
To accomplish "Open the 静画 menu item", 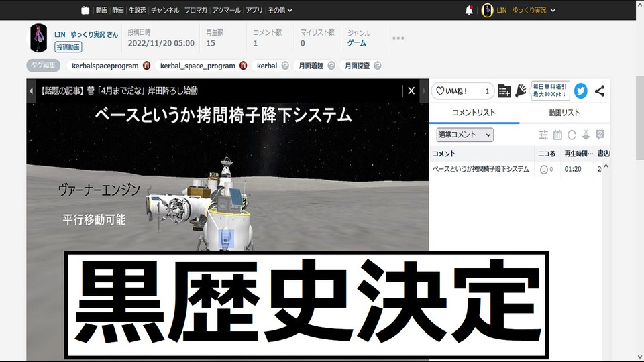I will pos(118,10).
